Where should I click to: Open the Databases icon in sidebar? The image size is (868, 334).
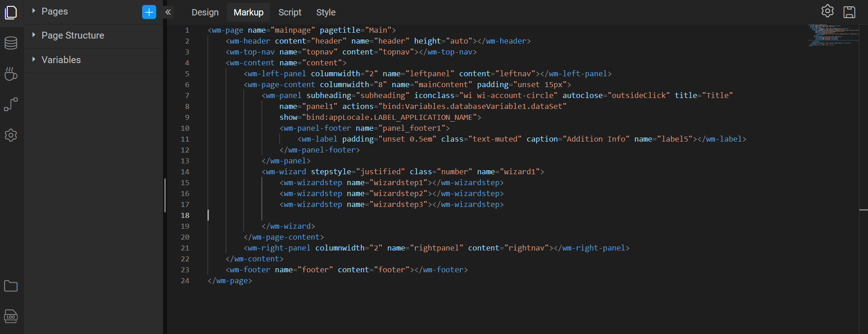coord(11,43)
